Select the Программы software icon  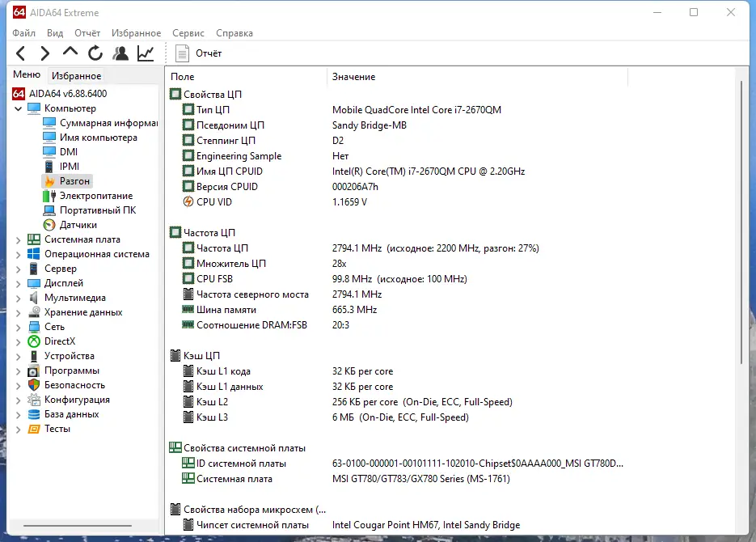coord(34,371)
